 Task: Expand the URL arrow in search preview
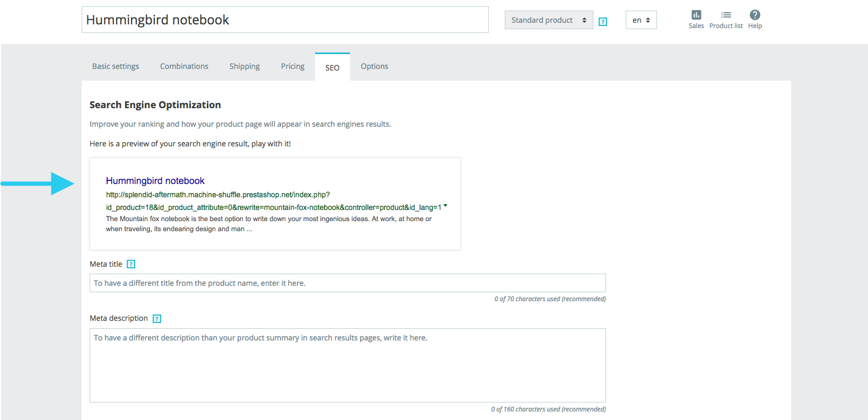click(x=445, y=205)
